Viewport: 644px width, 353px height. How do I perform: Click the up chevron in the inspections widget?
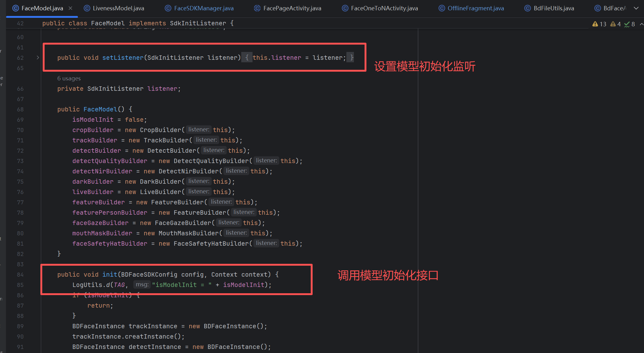pyautogui.click(x=641, y=24)
